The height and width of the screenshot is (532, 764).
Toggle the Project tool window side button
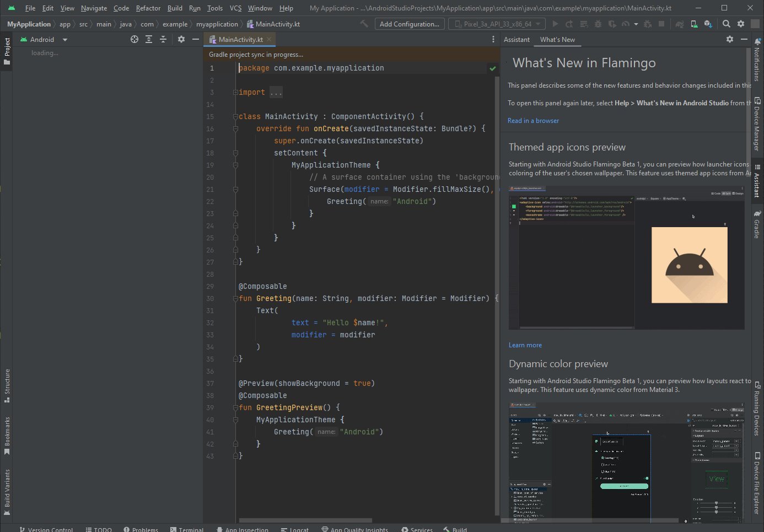[x=7, y=51]
